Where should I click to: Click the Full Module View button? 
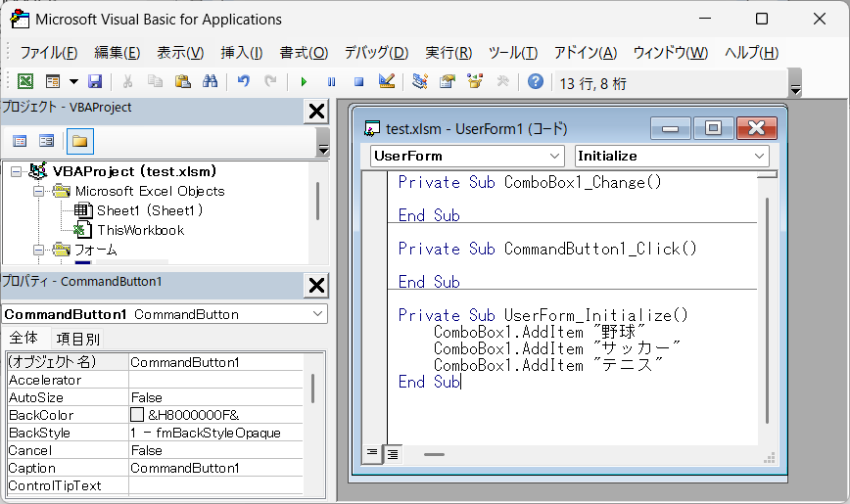point(393,454)
